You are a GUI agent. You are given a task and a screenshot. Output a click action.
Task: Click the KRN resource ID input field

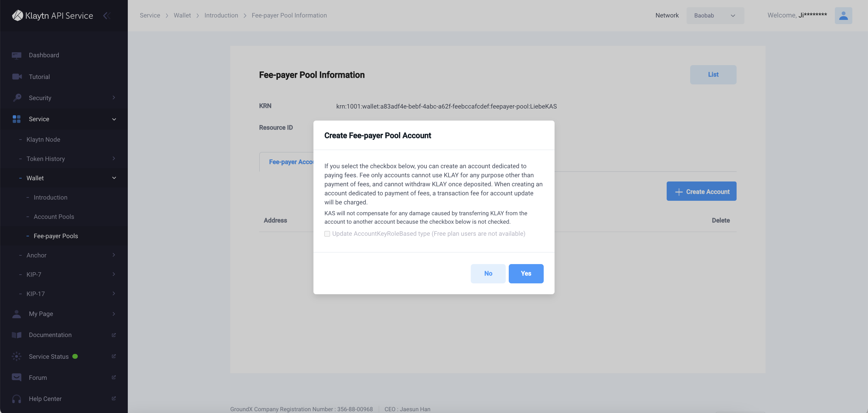click(446, 106)
